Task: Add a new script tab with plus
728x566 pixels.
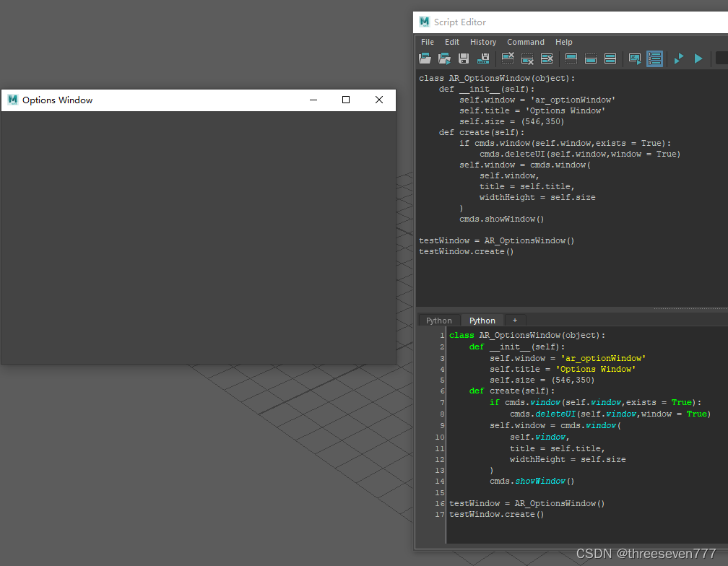Action: point(515,320)
